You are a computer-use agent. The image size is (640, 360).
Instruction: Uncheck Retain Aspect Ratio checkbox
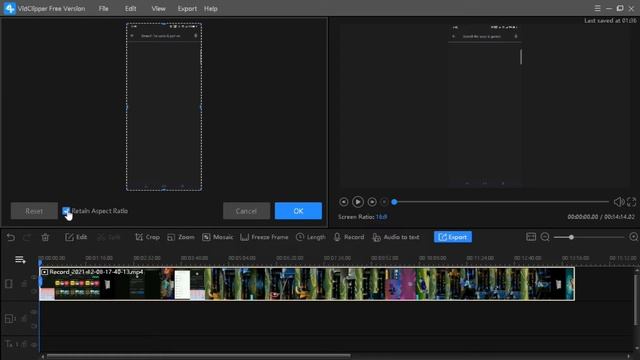click(x=66, y=211)
